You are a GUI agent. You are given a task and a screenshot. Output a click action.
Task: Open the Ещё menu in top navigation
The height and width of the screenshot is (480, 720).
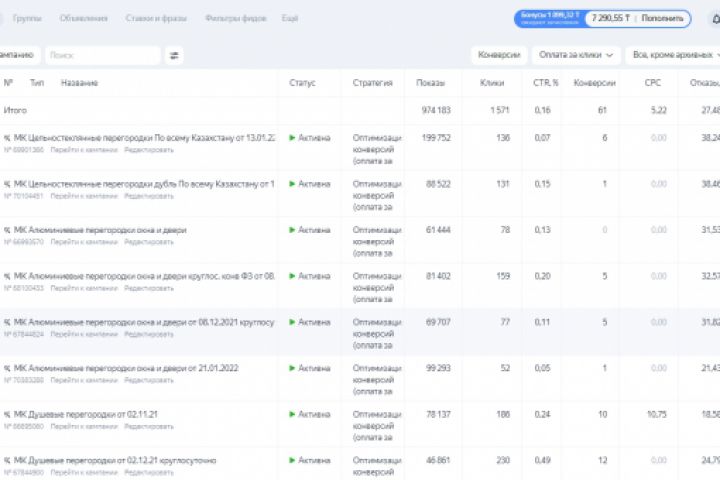click(290, 18)
